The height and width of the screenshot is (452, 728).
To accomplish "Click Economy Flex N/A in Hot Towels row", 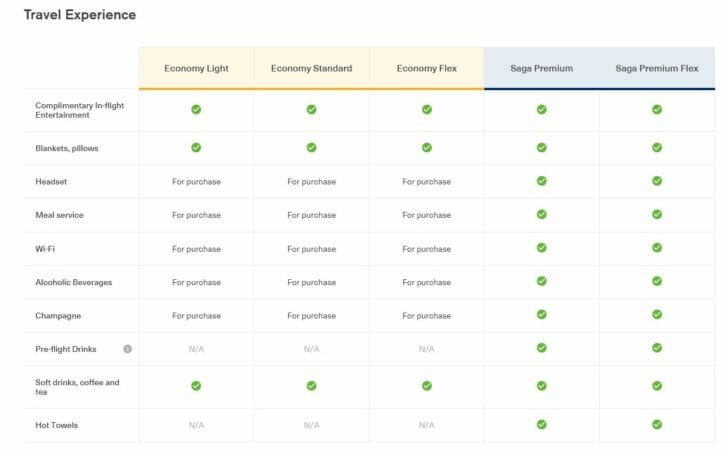I will 427,425.
